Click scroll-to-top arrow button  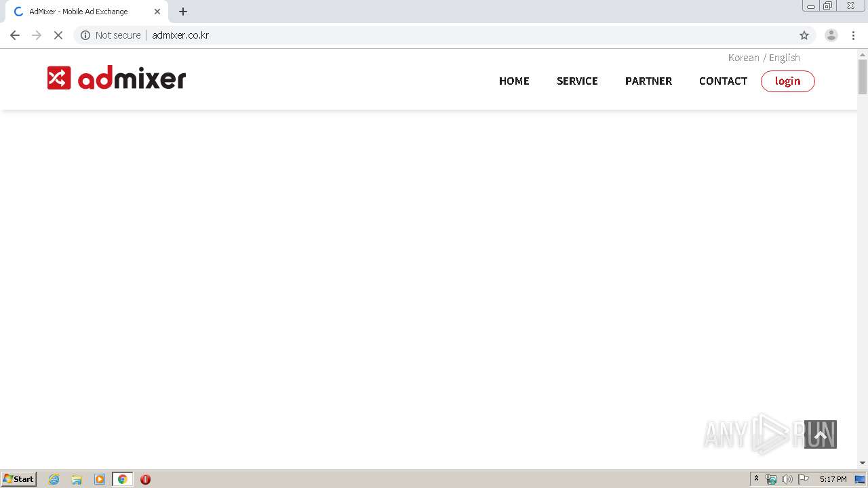point(821,434)
